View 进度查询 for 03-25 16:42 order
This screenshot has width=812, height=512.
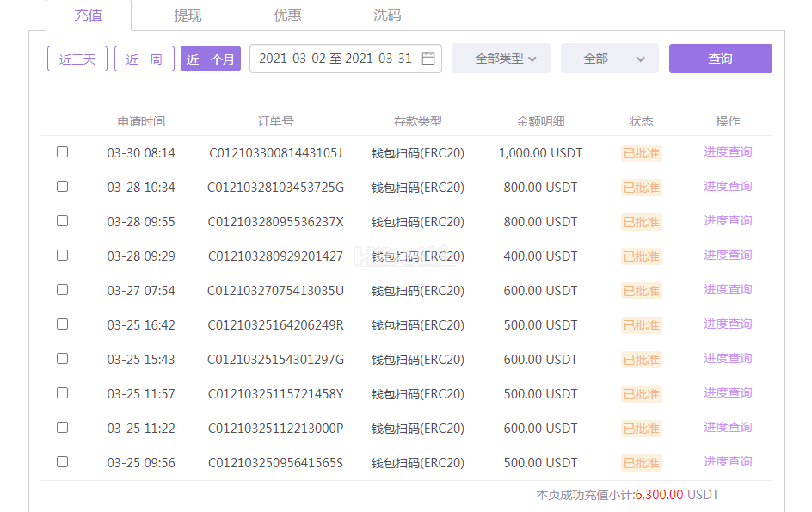coord(728,324)
